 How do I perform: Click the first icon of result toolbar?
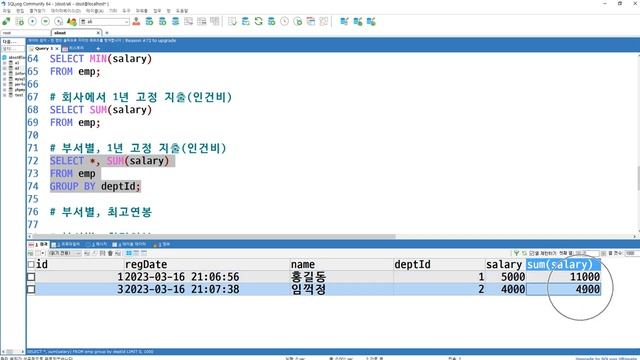pos(31,253)
